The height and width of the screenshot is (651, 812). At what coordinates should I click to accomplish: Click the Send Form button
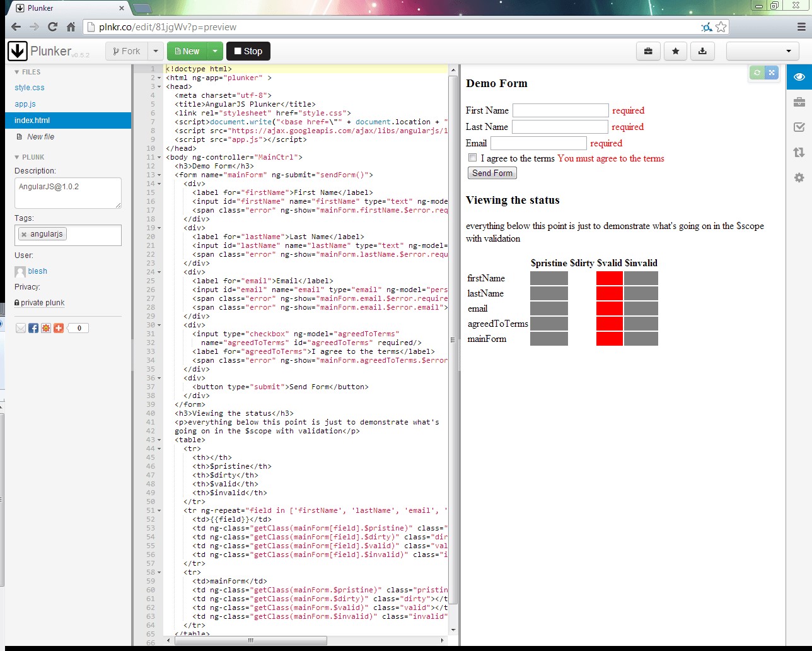[492, 173]
